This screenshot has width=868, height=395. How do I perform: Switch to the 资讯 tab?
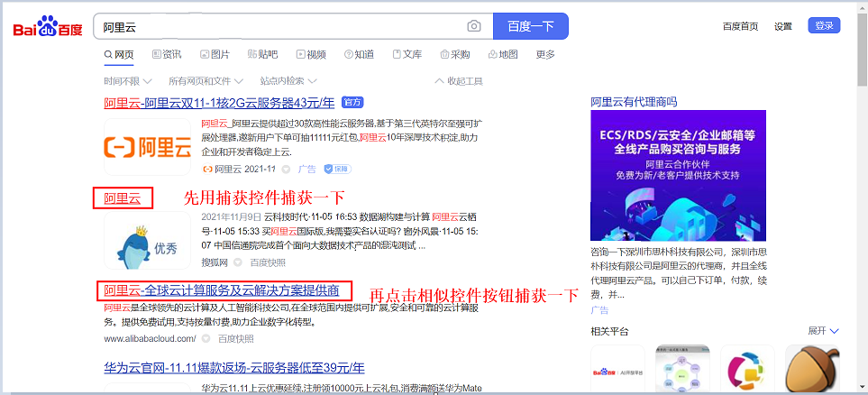pyautogui.click(x=167, y=54)
